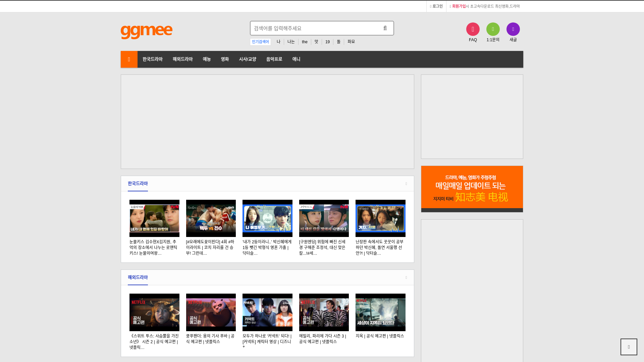Open 영화 menu item
The width and height of the screenshot is (644, 362).
[225, 59]
